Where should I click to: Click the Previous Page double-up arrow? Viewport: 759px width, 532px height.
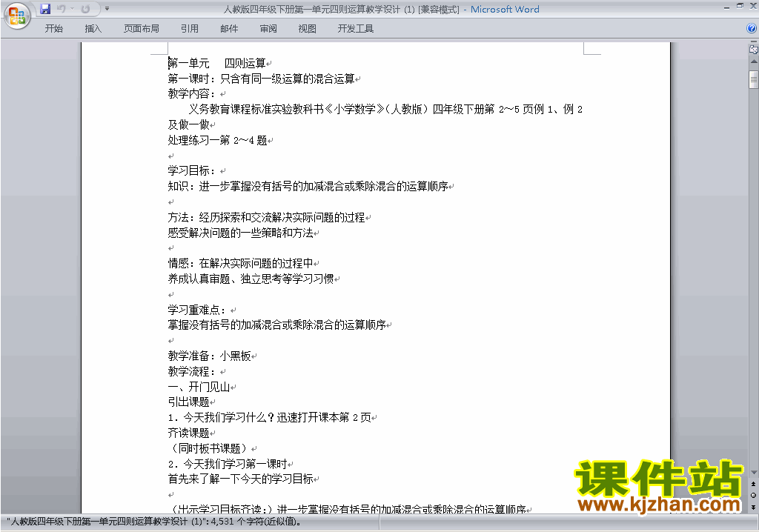[x=754, y=484]
